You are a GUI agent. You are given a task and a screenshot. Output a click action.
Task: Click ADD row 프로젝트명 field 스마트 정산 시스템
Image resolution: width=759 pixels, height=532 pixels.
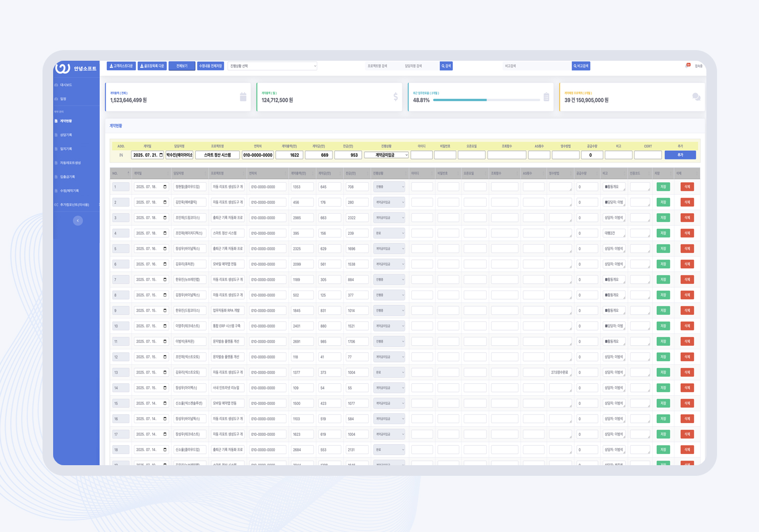(x=218, y=155)
